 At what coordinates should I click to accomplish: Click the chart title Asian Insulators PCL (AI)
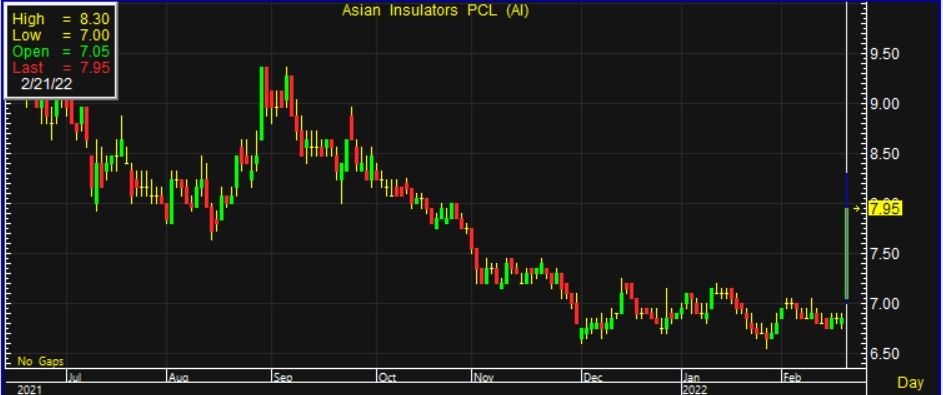click(x=435, y=11)
